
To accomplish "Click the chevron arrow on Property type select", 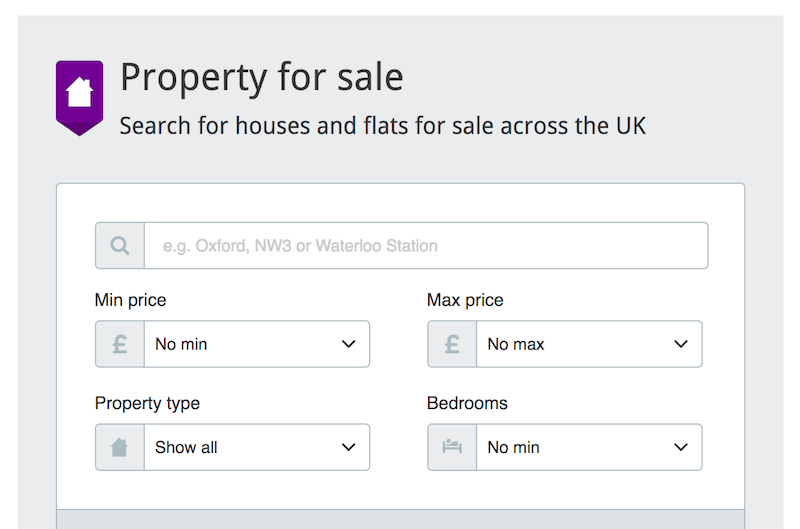I will [x=348, y=447].
